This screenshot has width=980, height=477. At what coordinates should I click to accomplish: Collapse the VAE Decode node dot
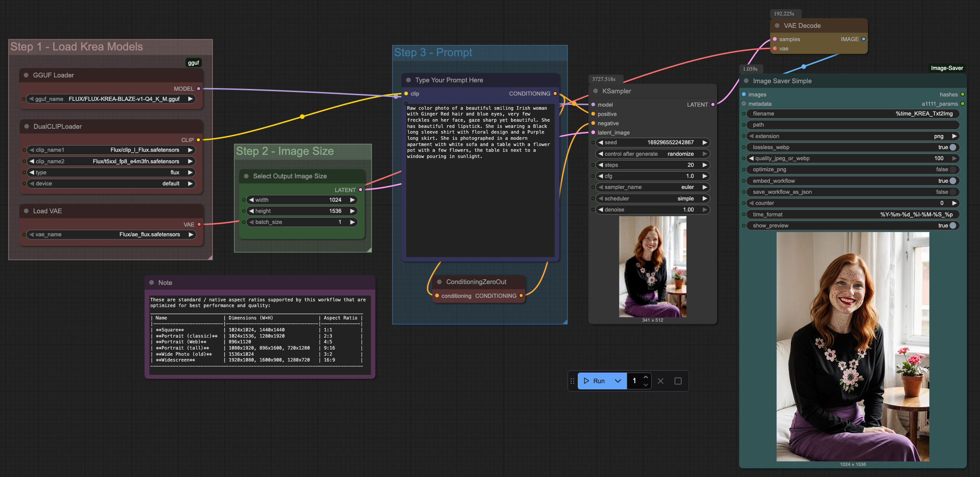(x=777, y=26)
